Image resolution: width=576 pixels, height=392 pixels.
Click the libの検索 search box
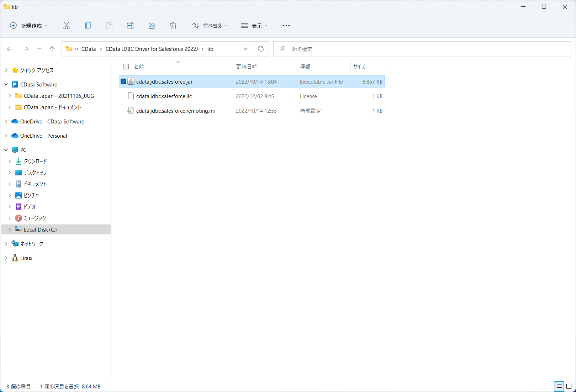pyautogui.click(x=422, y=49)
